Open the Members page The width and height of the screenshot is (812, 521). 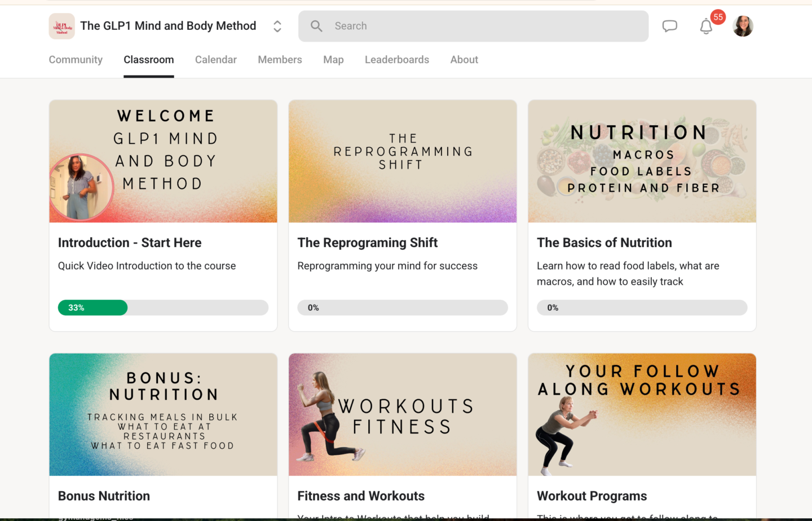(280, 59)
